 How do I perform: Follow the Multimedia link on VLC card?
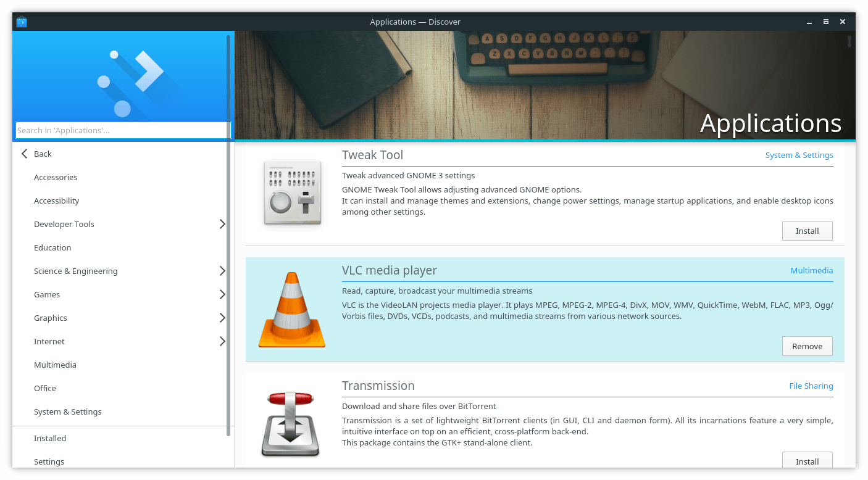pyautogui.click(x=811, y=270)
